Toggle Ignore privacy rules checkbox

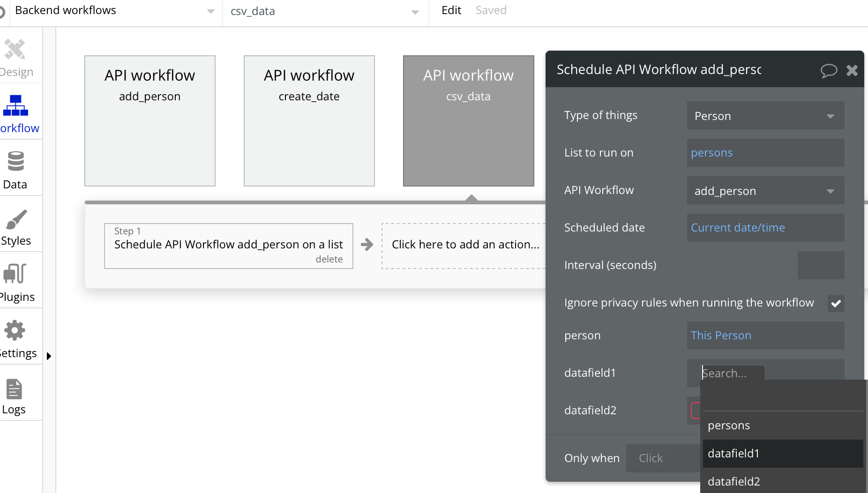click(836, 303)
